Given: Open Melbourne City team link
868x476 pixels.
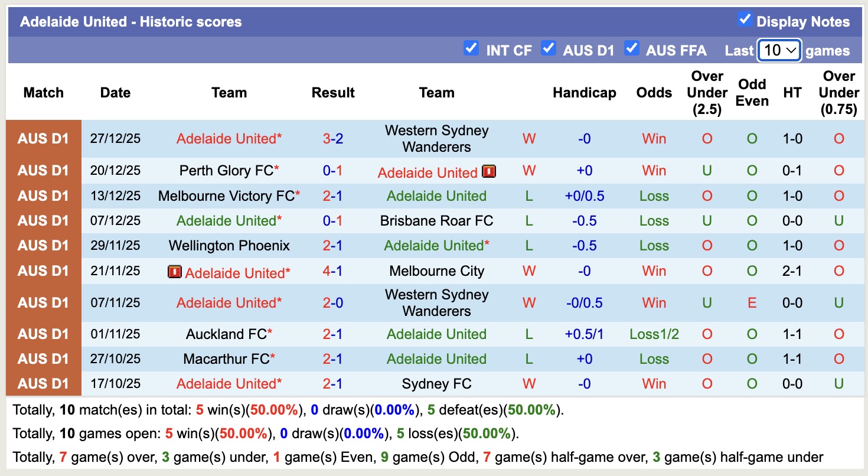Looking at the screenshot, I should (436, 271).
